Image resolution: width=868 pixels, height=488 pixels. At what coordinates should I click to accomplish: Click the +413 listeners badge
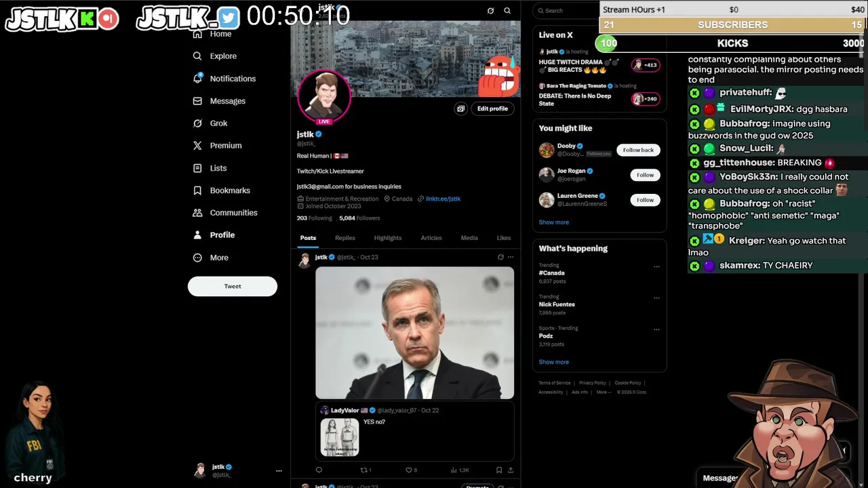[x=645, y=65]
